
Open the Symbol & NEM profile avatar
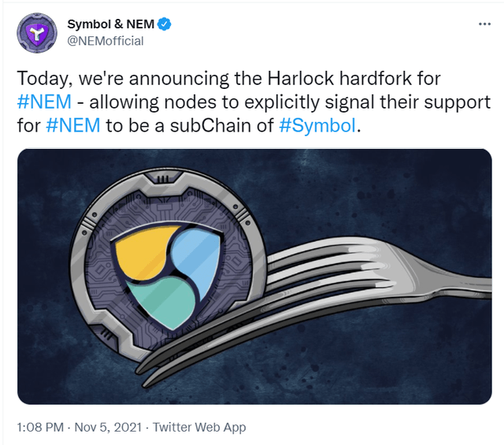coord(37,32)
